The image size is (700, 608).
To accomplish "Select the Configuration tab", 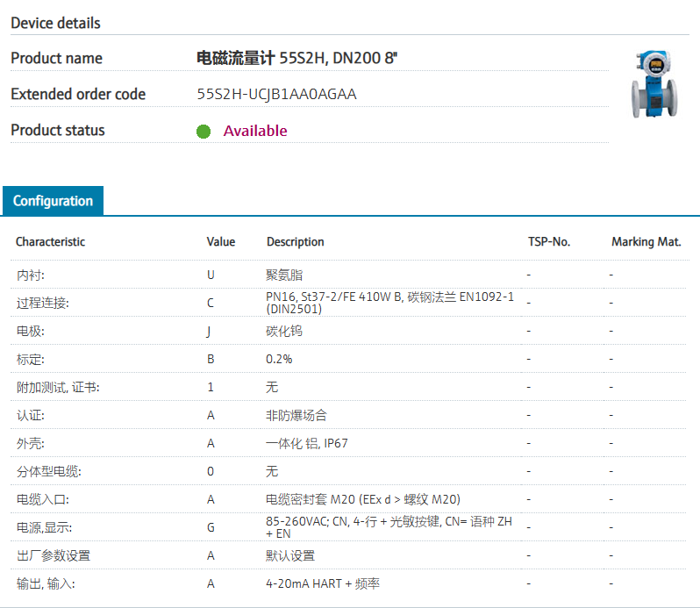I will click(x=53, y=201).
